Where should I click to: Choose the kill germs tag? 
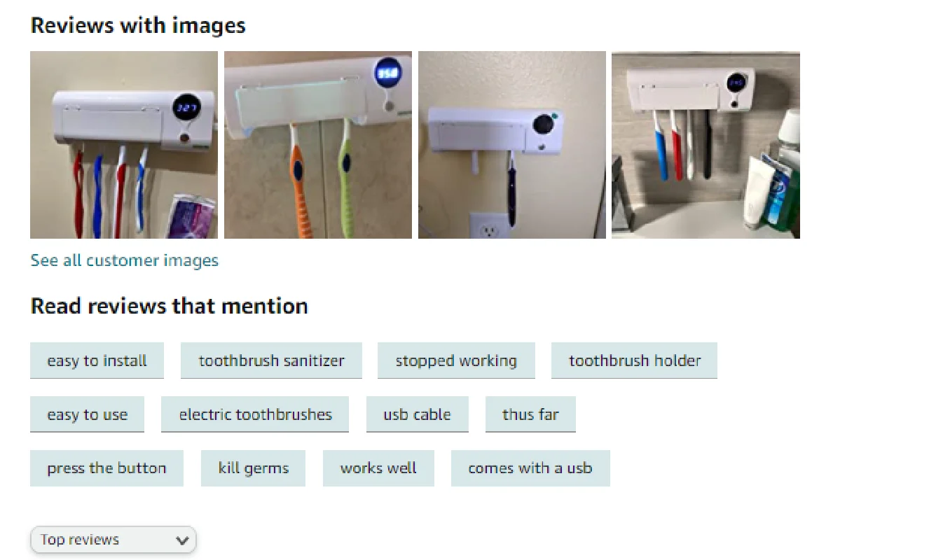tap(253, 468)
